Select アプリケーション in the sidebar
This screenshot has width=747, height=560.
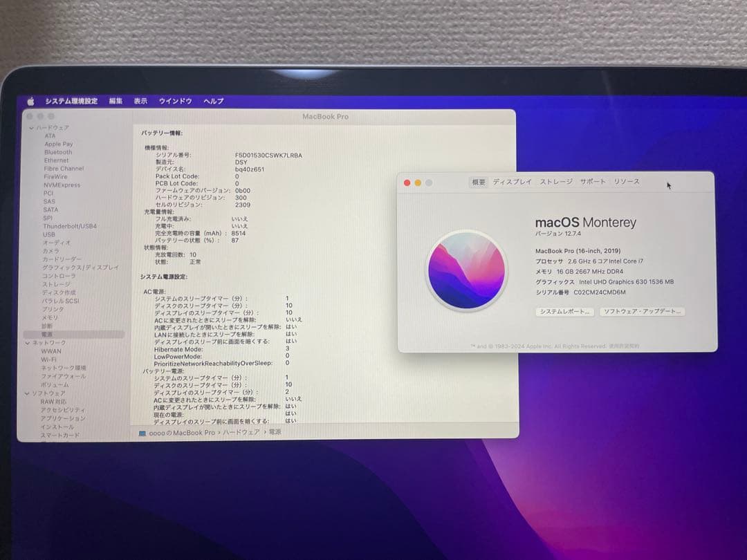coord(63,418)
